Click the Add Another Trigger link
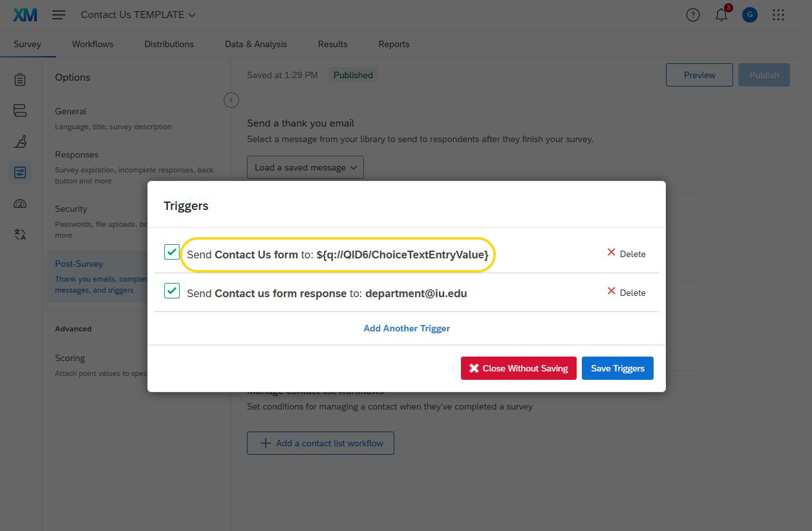This screenshot has height=531, width=812. pos(407,328)
